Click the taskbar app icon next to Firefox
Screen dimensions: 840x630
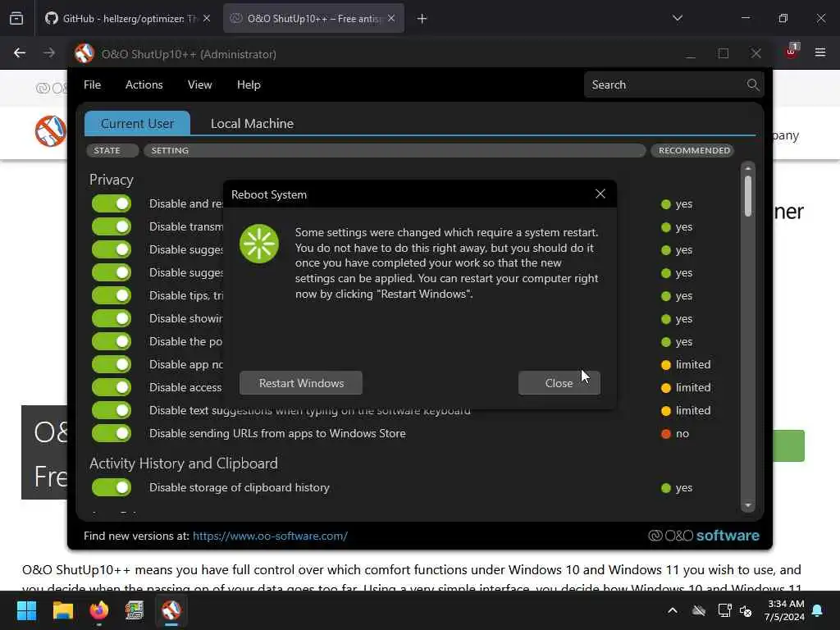click(x=135, y=610)
